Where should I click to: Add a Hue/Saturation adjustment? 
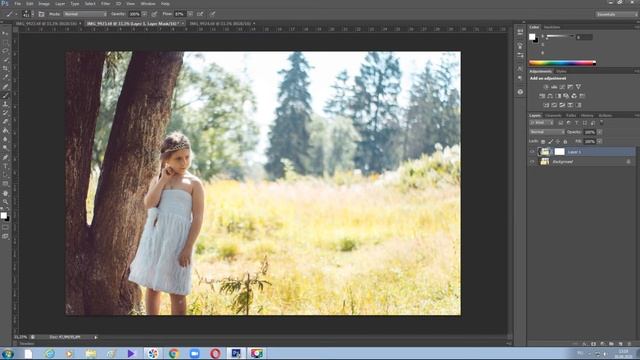pyautogui.click(x=542, y=96)
